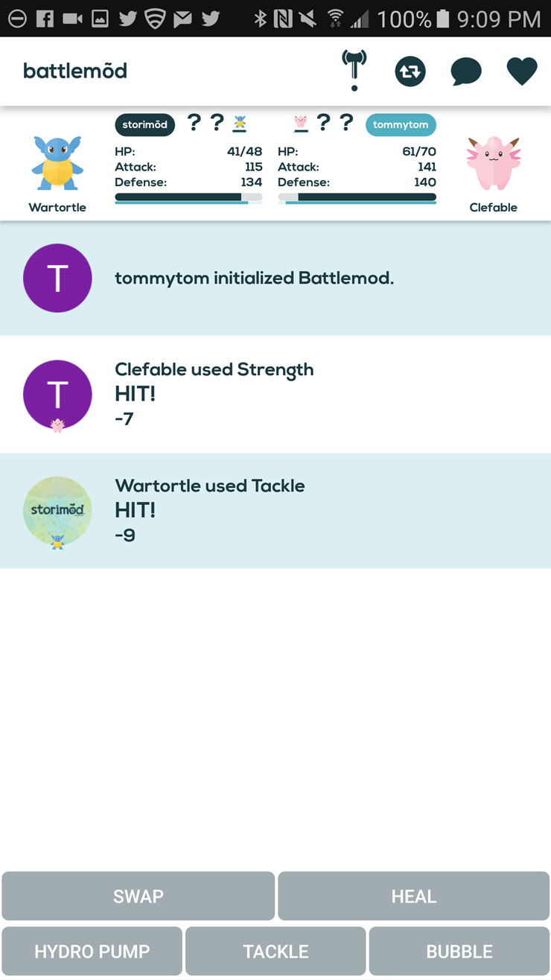Screen dimensions: 551x980
Task: Tap the battle axe icon in header
Action: 354,71
